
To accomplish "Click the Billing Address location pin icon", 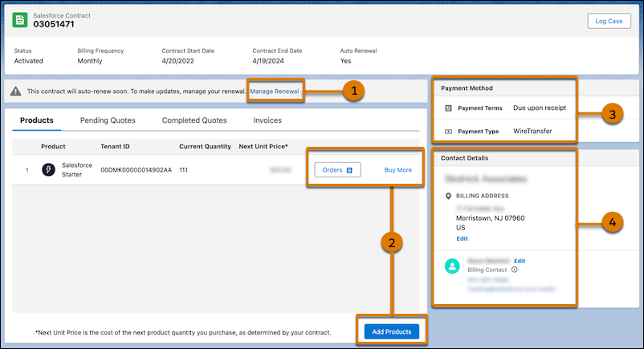I will pos(449,197).
